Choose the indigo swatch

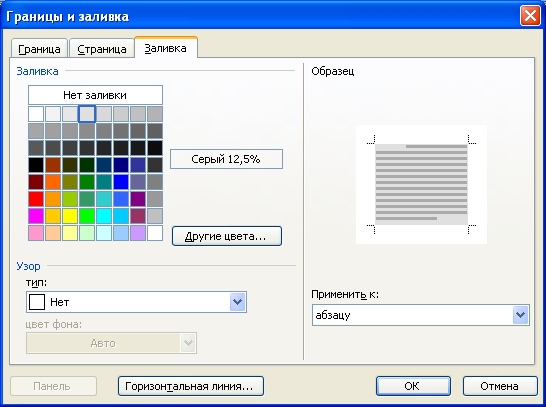point(138,165)
